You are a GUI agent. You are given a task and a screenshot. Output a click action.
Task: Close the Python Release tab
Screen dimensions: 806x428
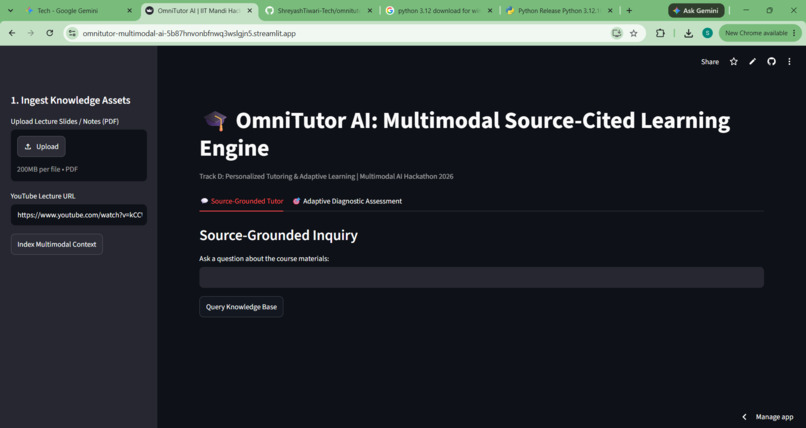tap(610, 10)
